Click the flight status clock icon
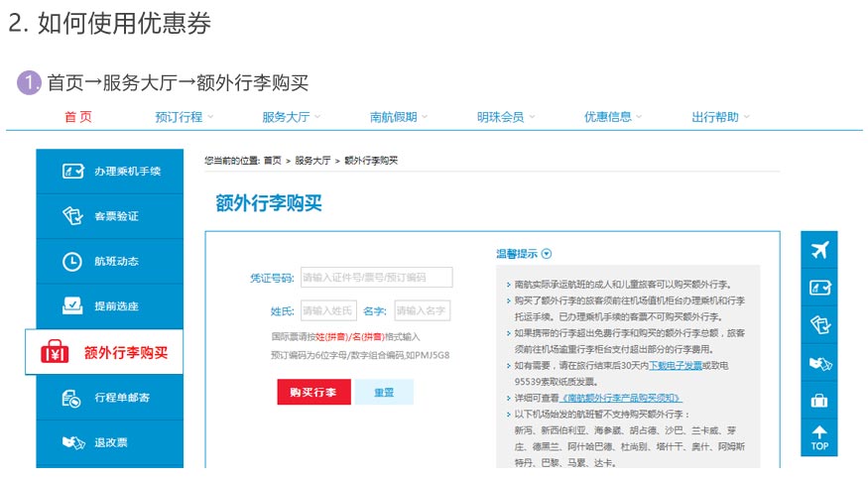Viewport: 868px width, 479px height. point(72,262)
